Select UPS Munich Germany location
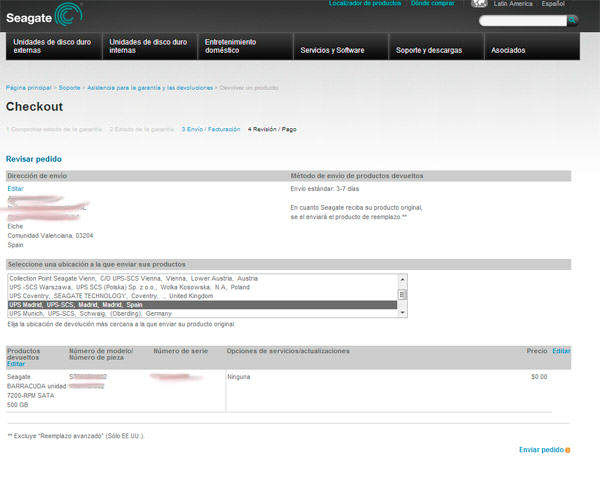Image resolution: width=600 pixels, height=478 pixels. tap(202, 313)
